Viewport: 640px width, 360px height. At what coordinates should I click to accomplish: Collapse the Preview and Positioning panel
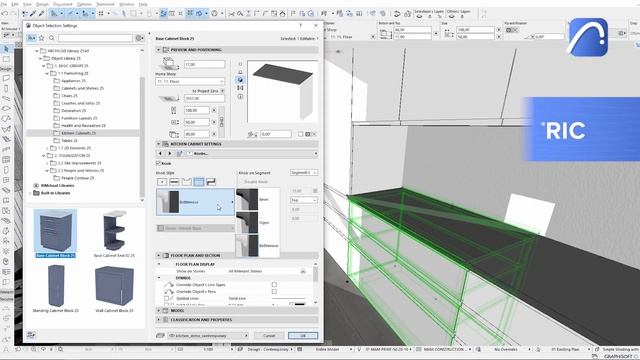pyautogui.click(x=159, y=50)
